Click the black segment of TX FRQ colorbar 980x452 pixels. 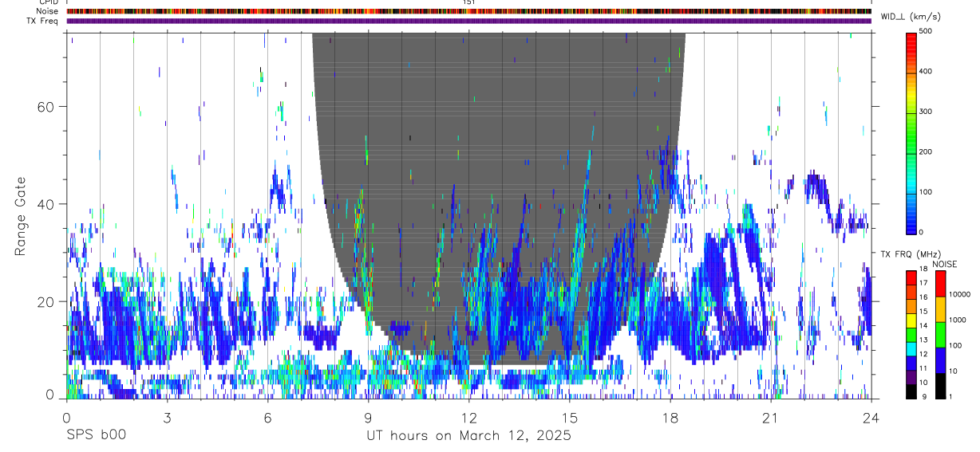pos(911,391)
